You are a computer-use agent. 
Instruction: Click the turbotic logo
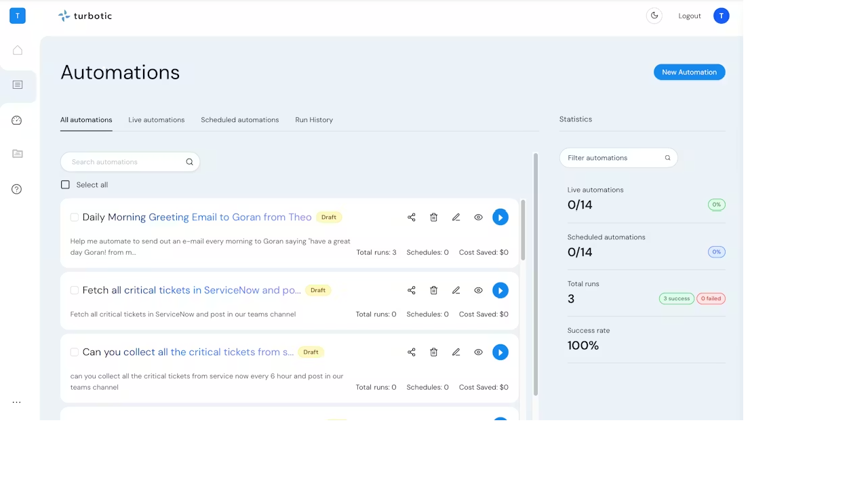click(85, 16)
